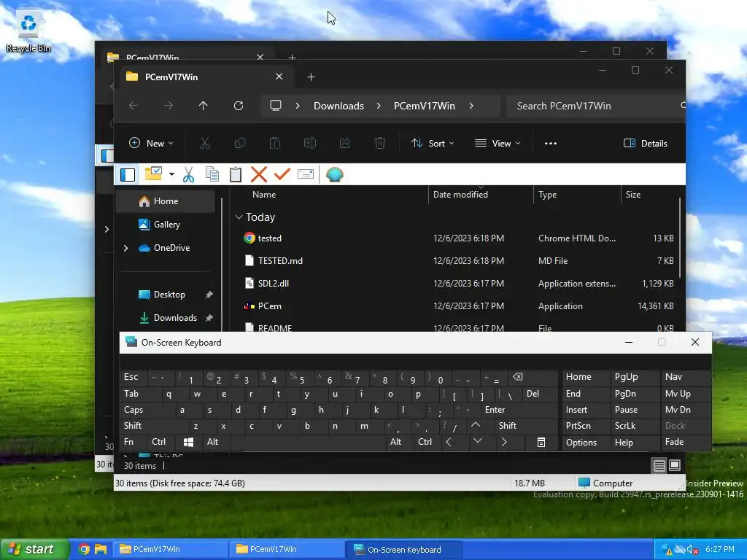Viewport: 747px width, 560px height.
Task: Sort by the Size column header
Action: pyautogui.click(x=649, y=194)
